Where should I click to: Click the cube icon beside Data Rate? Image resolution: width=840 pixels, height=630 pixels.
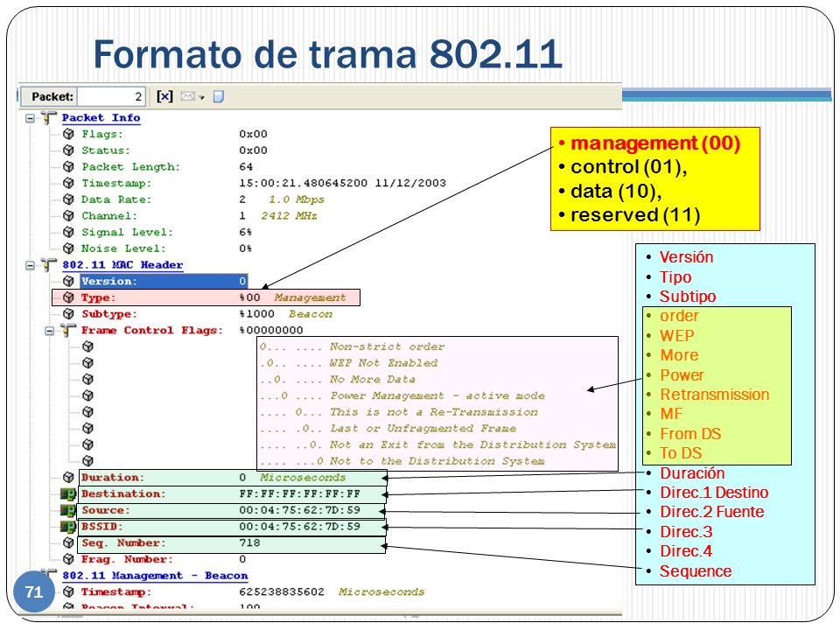click(x=68, y=199)
